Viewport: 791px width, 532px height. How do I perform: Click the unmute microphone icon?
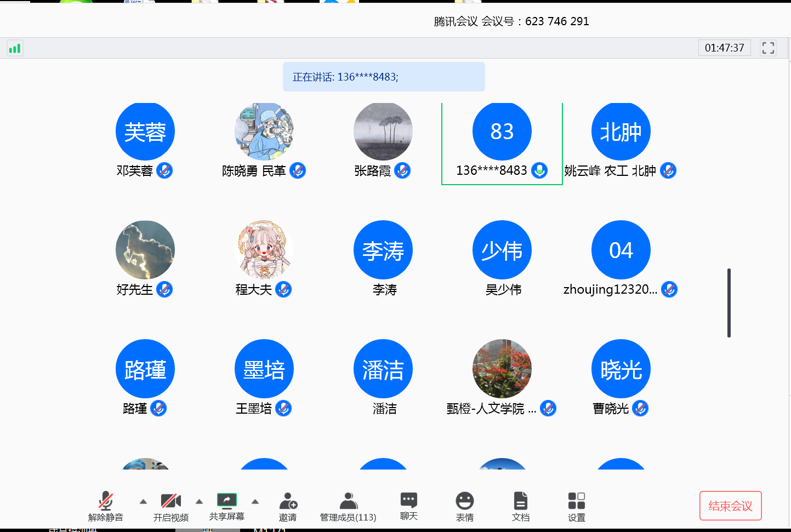pyautogui.click(x=106, y=501)
